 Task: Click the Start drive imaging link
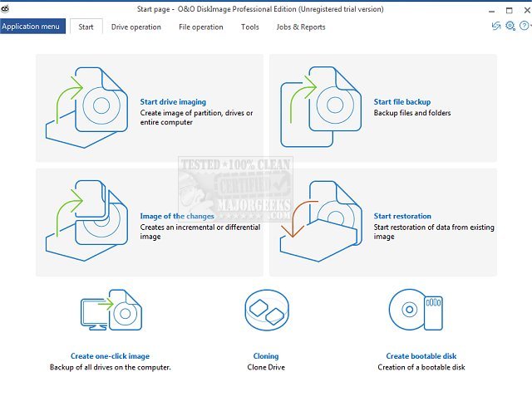(x=173, y=101)
